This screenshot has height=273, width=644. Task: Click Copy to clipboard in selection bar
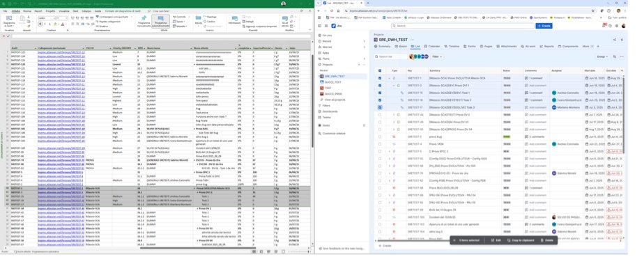coord(521,240)
